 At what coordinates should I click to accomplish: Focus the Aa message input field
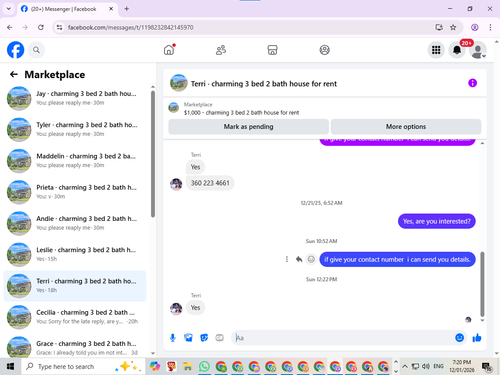coord(343,338)
